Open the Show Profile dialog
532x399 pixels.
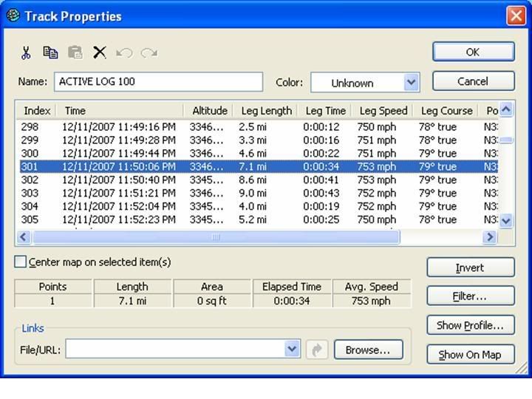(x=470, y=325)
